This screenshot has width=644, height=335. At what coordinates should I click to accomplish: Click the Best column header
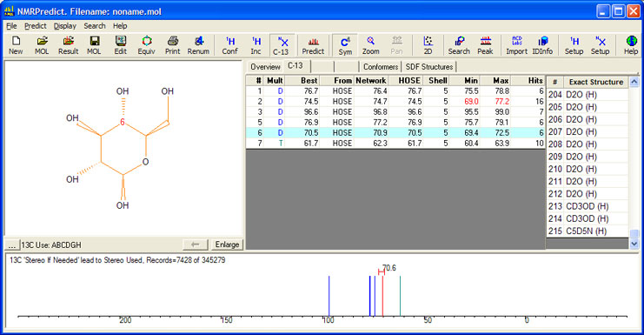(302, 81)
